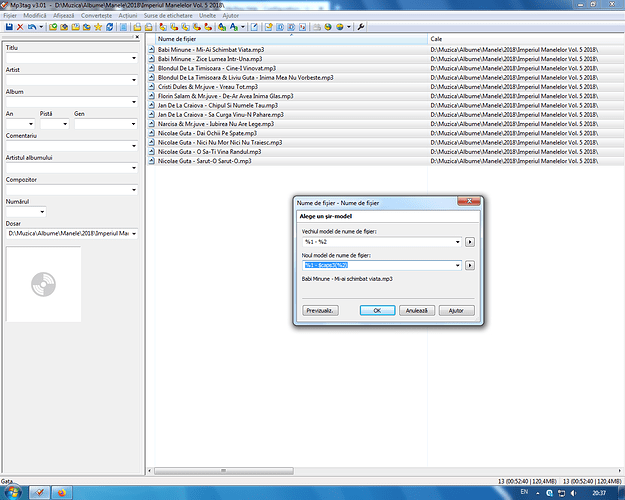Screen dimensions: 625x500
Task: Click the Mp3tag taskbar button
Action: (x=39, y=493)
